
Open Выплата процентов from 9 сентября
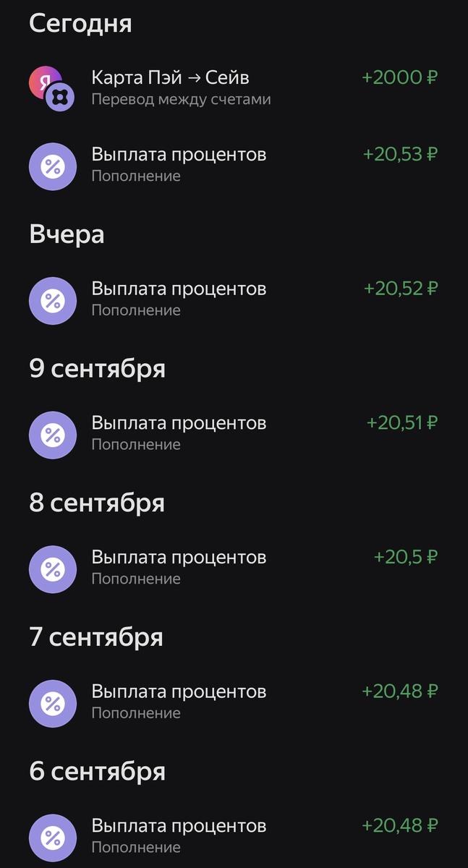(179, 423)
